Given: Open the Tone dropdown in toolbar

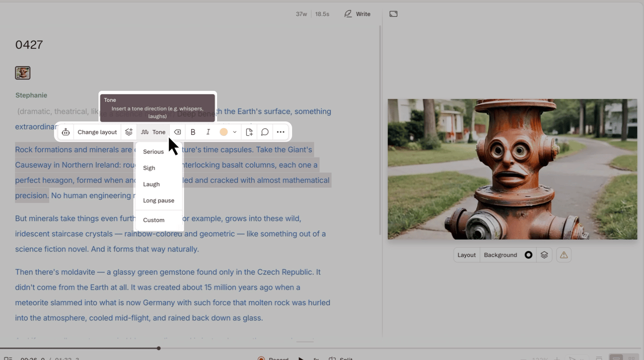Looking at the screenshot, I should tap(153, 132).
